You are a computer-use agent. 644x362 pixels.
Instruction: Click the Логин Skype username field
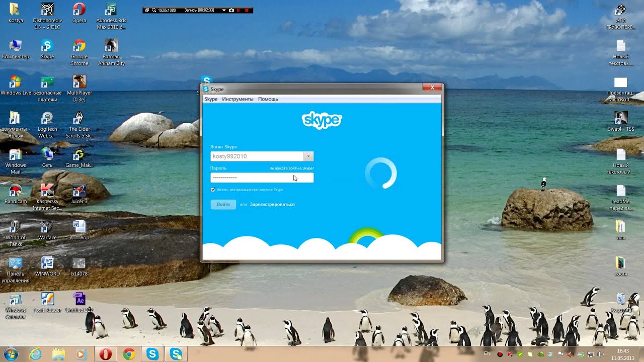pyautogui.click(x=257, y=156)
